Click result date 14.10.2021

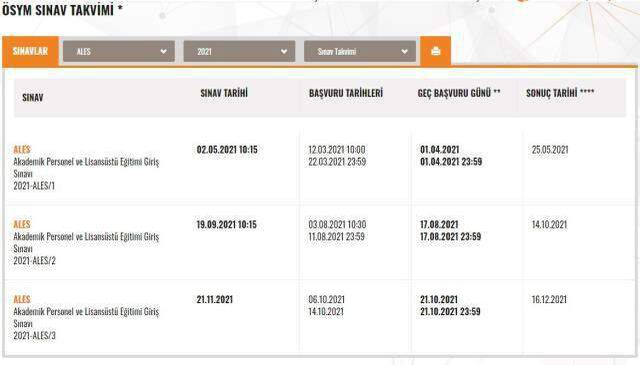point(549,225)
